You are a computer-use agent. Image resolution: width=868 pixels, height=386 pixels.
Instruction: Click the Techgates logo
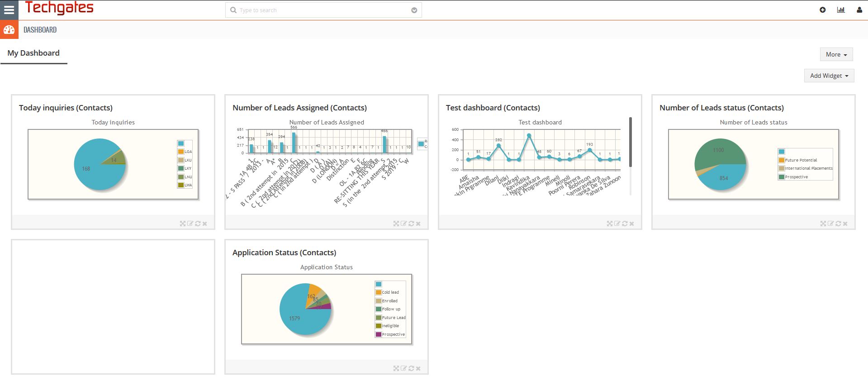click(x=59, y=8)
